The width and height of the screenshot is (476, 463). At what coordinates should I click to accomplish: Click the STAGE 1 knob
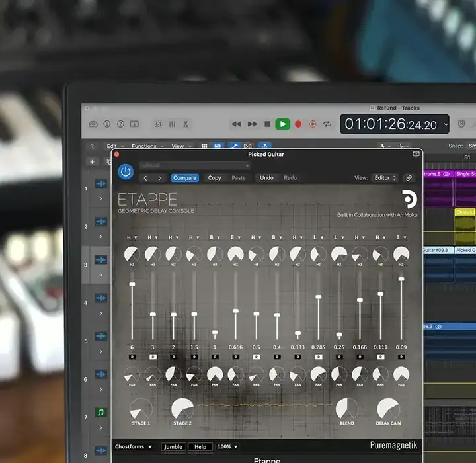pos(141,409)
